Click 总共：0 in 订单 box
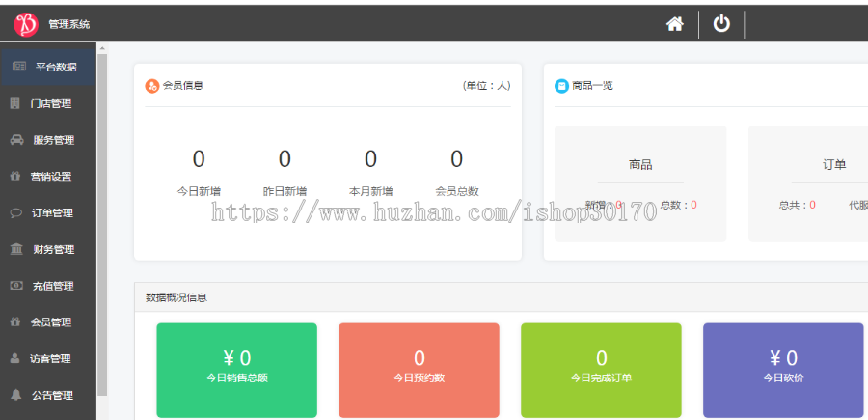The height and width of the screenshot is (420, 868). pos(798,205)
